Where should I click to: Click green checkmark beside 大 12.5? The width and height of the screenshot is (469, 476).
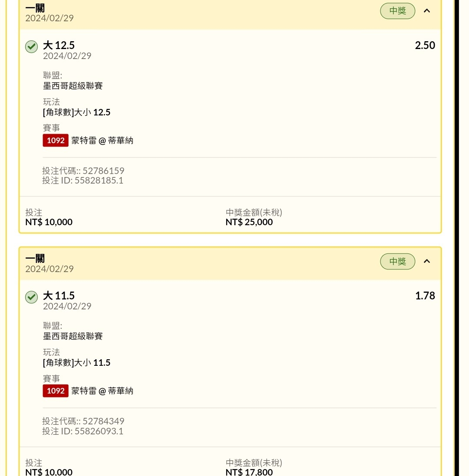31,46
